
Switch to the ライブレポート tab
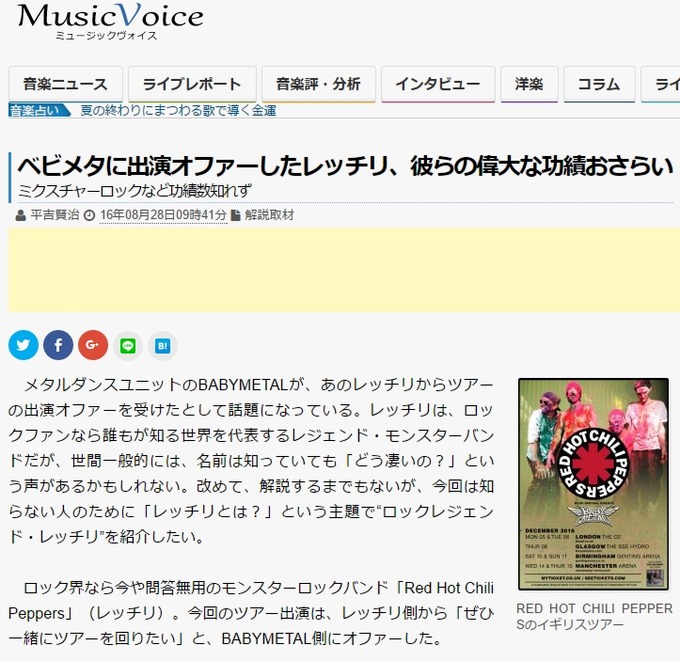(192, 84)
